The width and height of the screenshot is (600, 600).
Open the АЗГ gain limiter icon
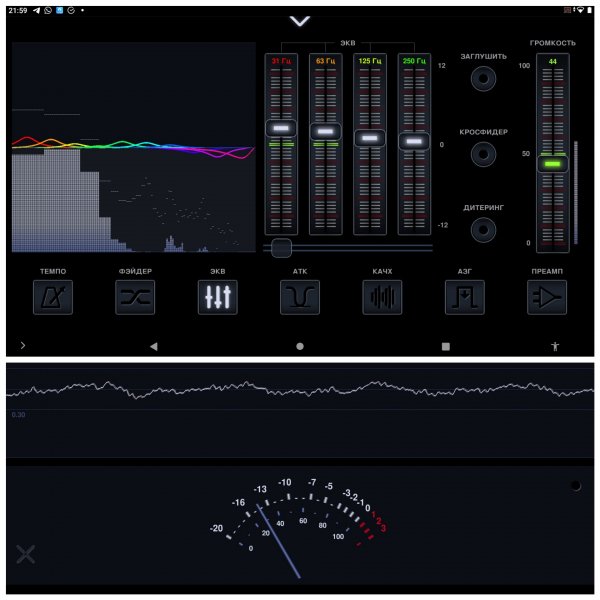pyautogui.click(x=465, y=297)
